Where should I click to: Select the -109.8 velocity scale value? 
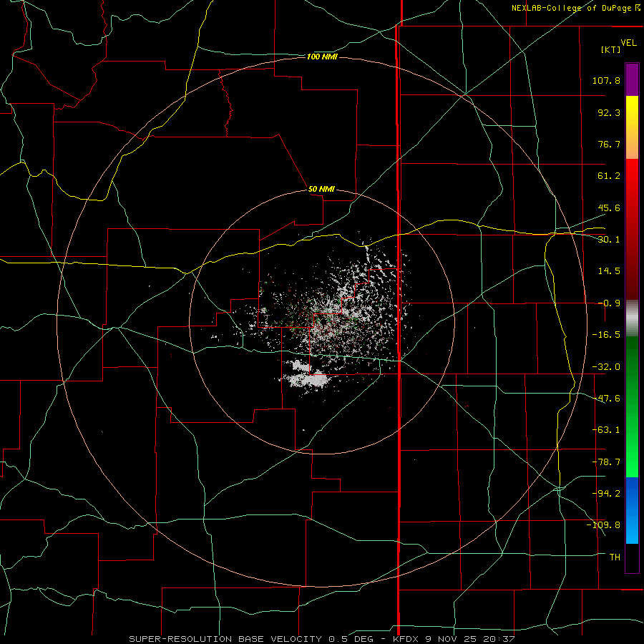click(603, 525)
